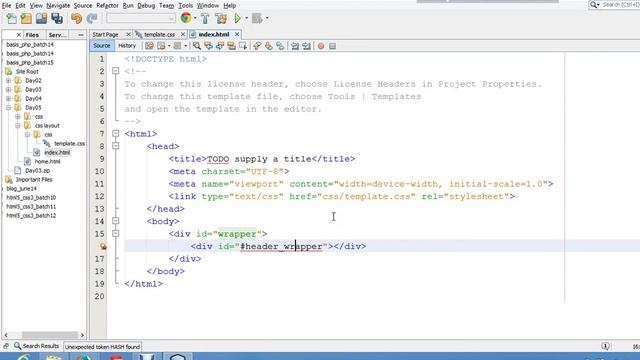Viewport: 640px width, 360px height.
Task: Open the Debug Project dropdown arrow
Action: (x=267, y=18)
